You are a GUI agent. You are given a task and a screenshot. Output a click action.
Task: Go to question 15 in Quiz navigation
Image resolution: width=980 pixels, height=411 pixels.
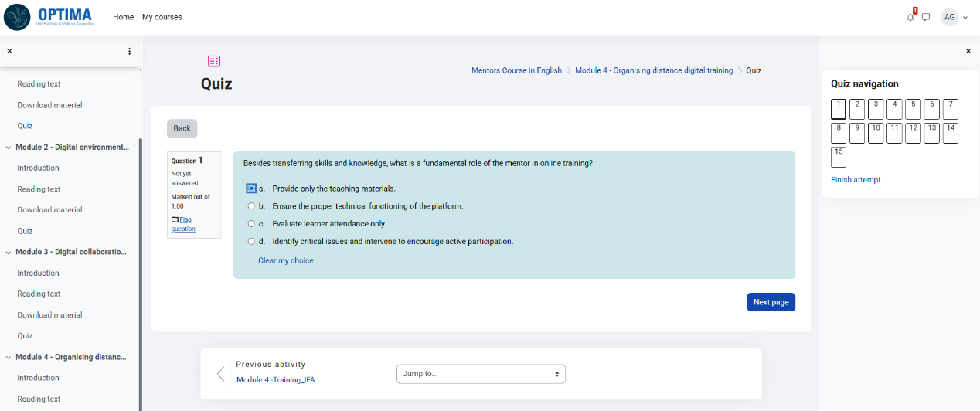[839, 157]
